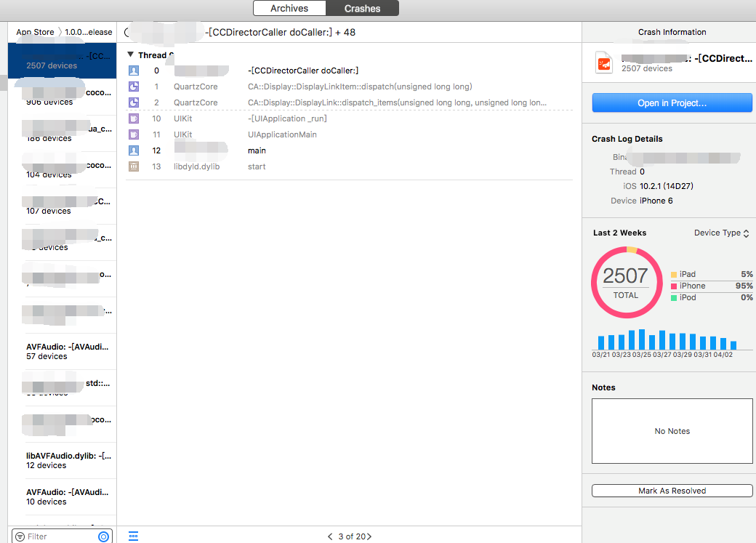Click the UIKit frame 11 icon

click(x=134, y=134)
